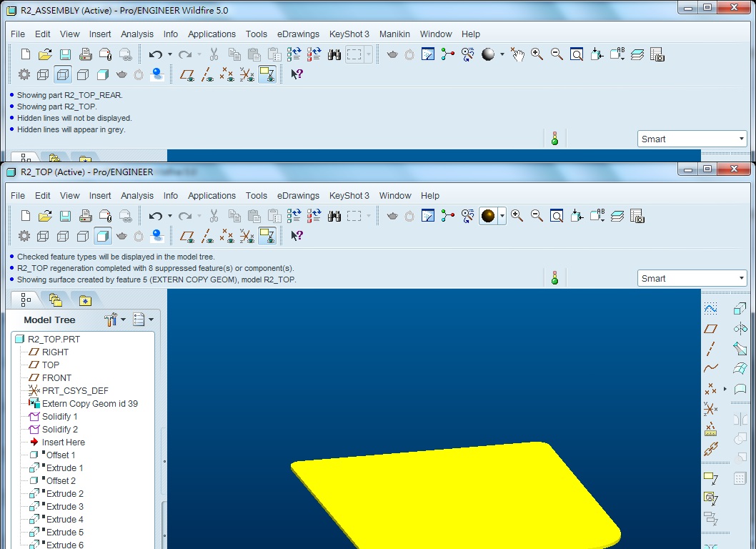This screenshot has height=549, width=756.
Task: Toggle datum axes display in R2_TOP window
Action: (x=207, y=236)
